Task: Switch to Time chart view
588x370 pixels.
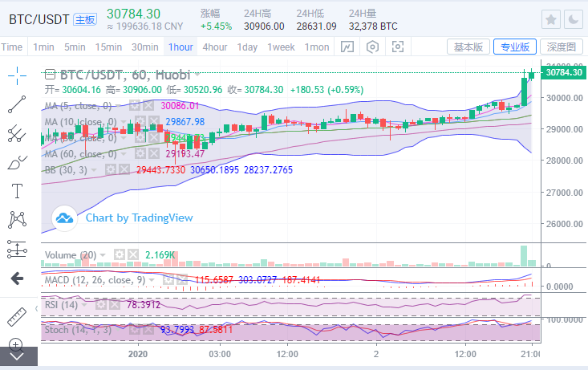Action: [11, 47]
